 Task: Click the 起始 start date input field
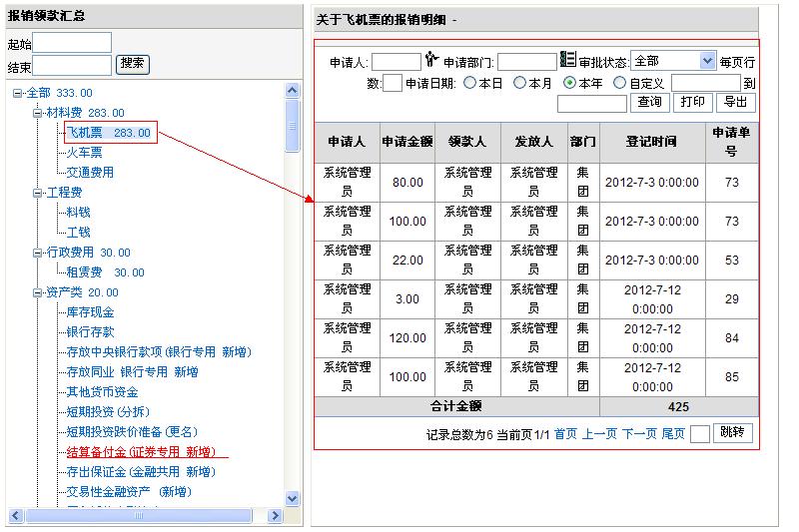pos(73,43)
